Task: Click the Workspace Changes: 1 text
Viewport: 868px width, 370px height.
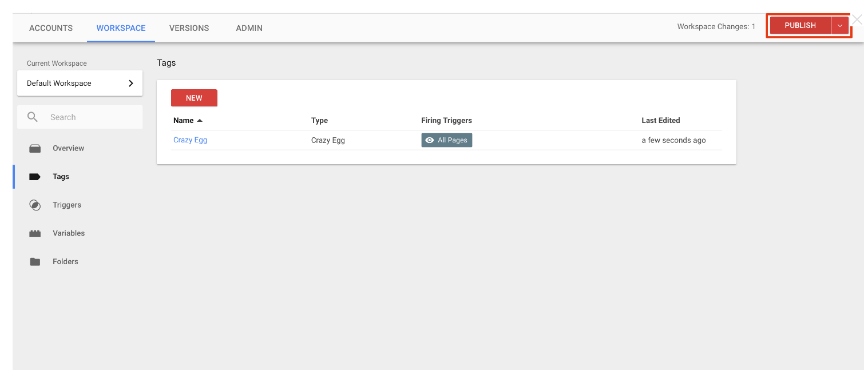Action: [716, 27]
